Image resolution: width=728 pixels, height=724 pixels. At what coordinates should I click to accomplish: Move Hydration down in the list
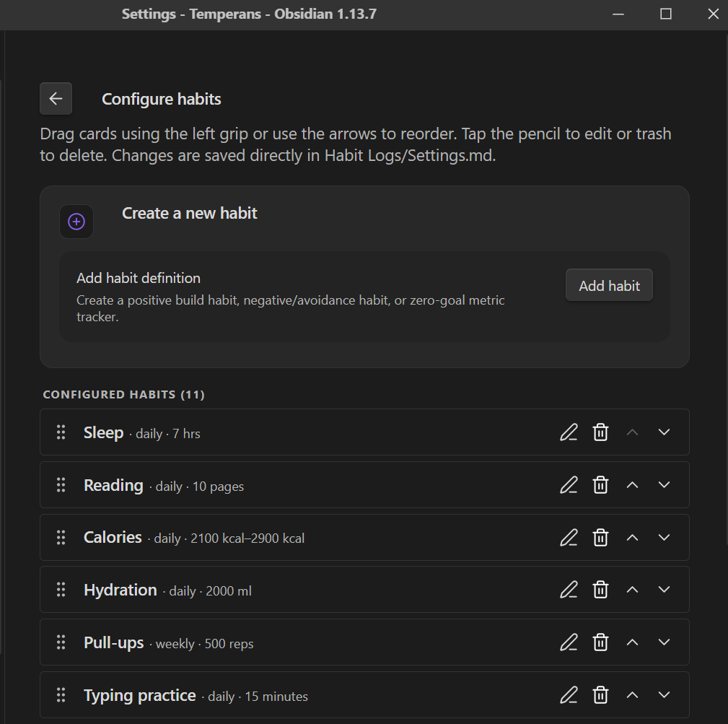pos(665,590)
